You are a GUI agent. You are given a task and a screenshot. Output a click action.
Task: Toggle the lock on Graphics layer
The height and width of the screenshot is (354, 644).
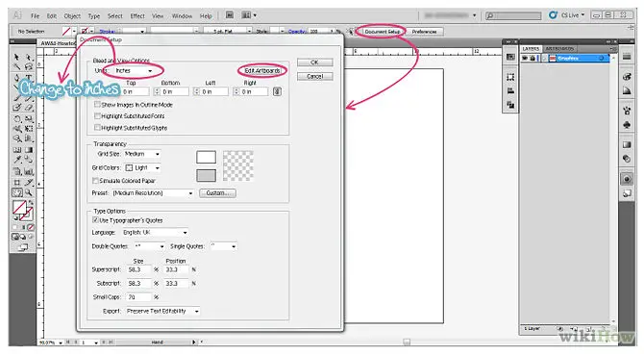[x=533, y=59]
